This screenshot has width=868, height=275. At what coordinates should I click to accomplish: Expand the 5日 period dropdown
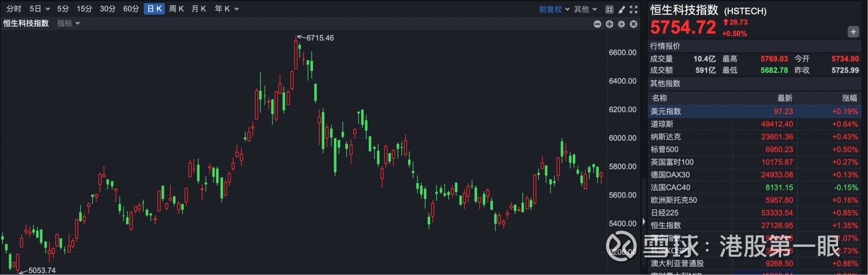click(39, 9)
